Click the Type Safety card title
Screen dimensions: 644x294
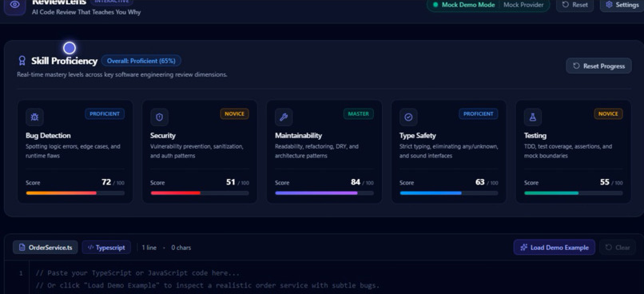point(418,136)
